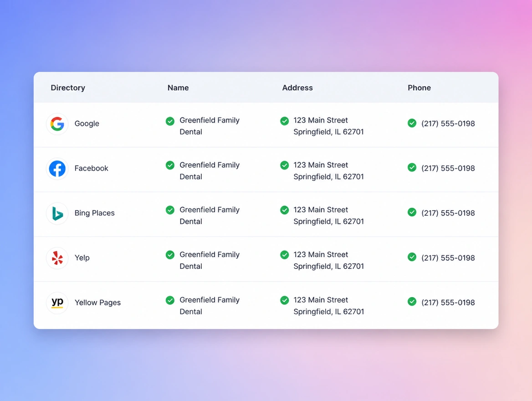Click Greenfield Family Dental in Facebook row

210,171
